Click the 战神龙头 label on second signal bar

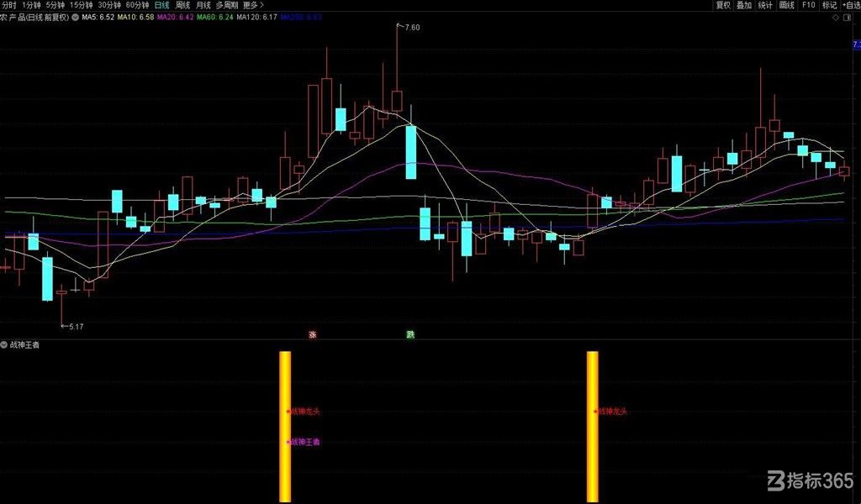[x=611, y=412]
